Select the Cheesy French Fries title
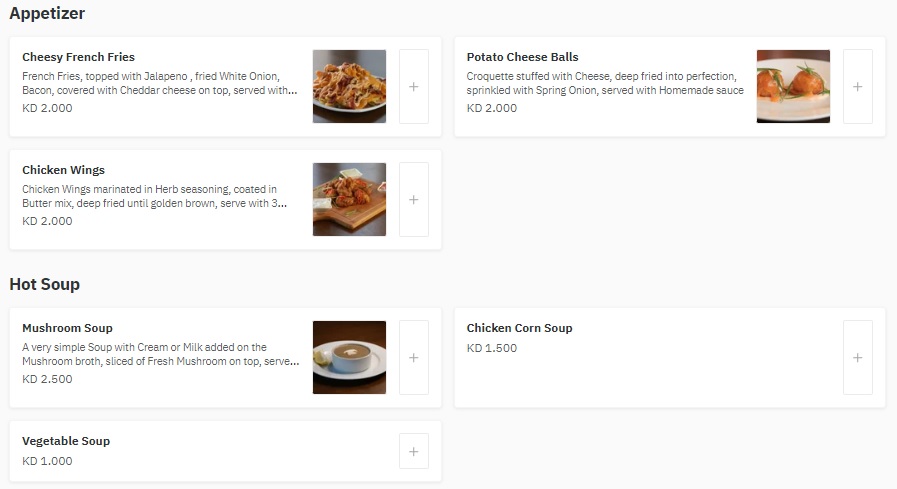 pos(78,57)
